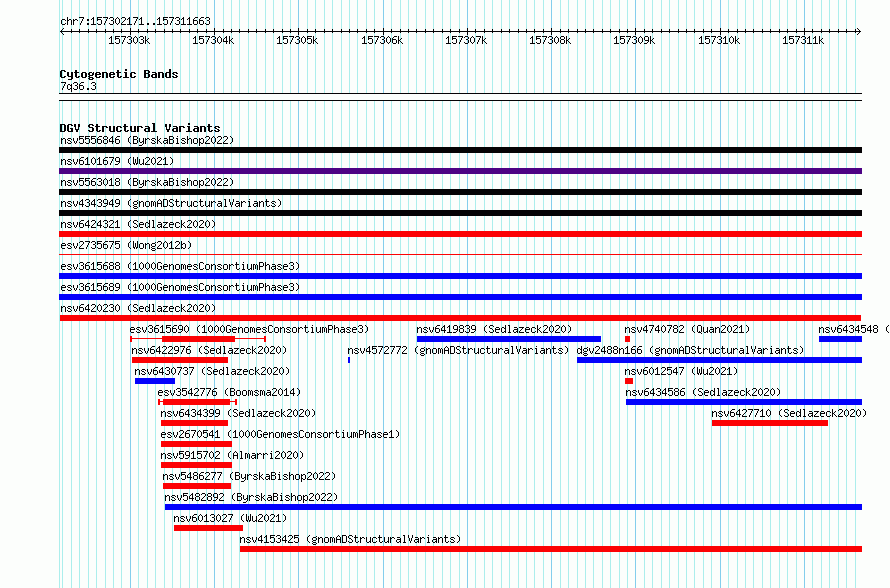Viewport: 890px width, 588px height.
Task: Click the nsv4740782 (Quan2021) label
Action: (x=687, y=329)
